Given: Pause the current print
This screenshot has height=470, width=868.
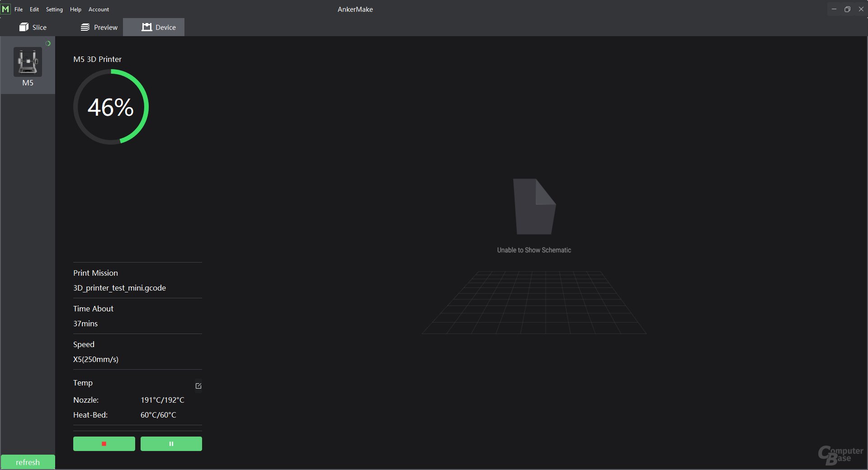Looking at the screenshot, I should click(x=171, y=444).
